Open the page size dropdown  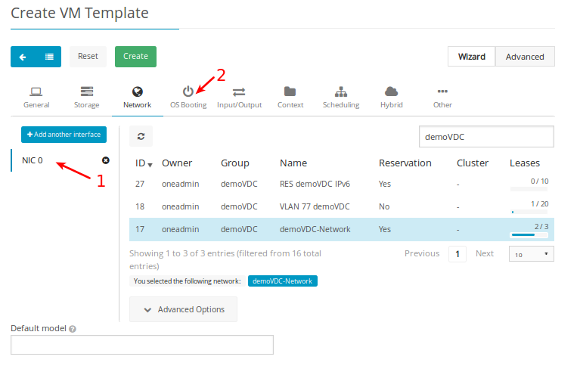coord(531,254)
